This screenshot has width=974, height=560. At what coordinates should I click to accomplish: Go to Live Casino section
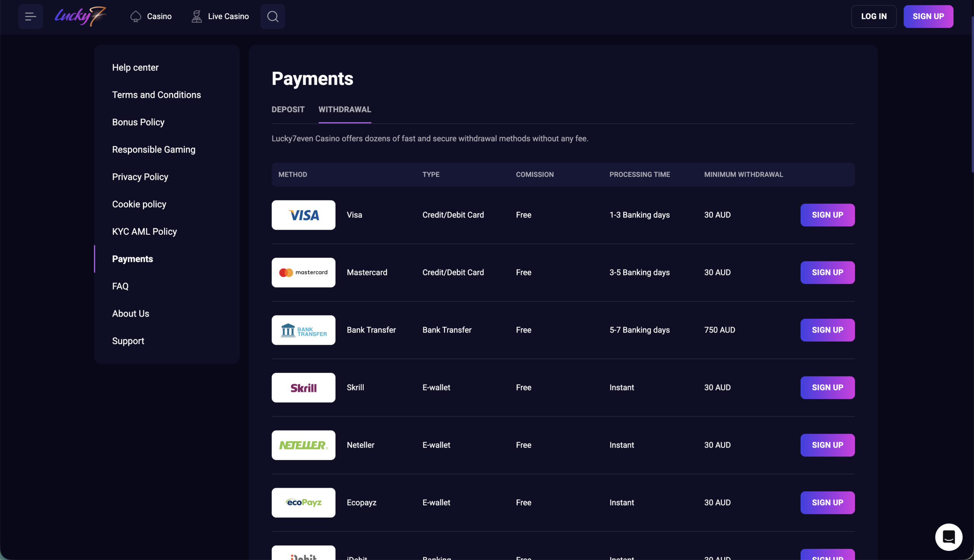220,16
